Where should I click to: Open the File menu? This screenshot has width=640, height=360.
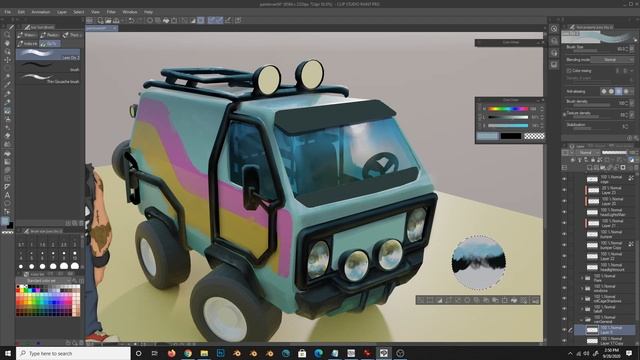pos(8,12)
